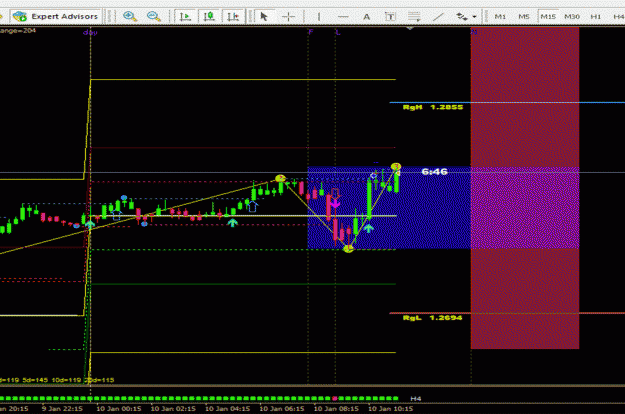Select the Text 'A' drawing tool
625x414 pixels.
click(366, 17)
